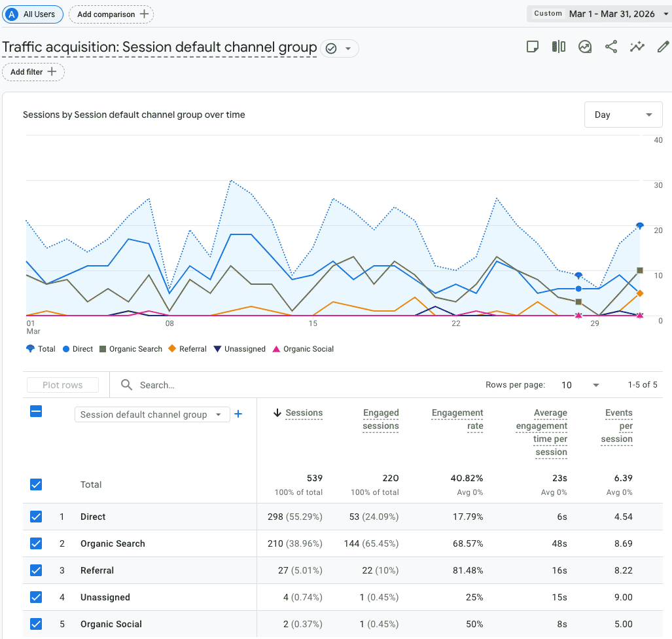Click the Organic Search legend color marker

point(103,349)
